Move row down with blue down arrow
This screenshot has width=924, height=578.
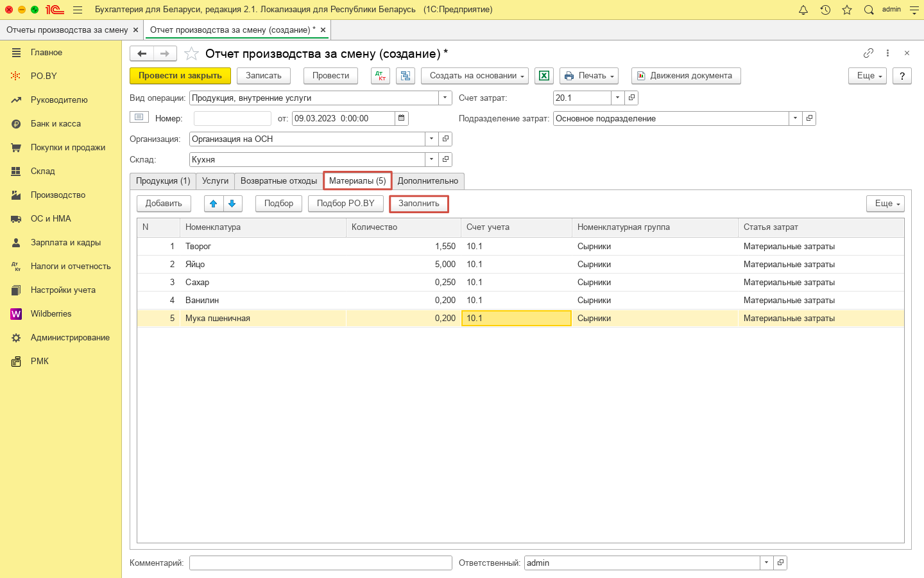pos(232,204)
